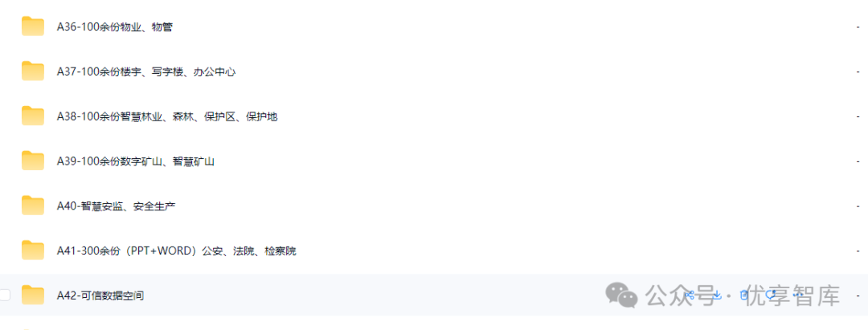Click the more options dots on A42 row
The height and width of the screenshot is (330, 868).
coord(798,295)
